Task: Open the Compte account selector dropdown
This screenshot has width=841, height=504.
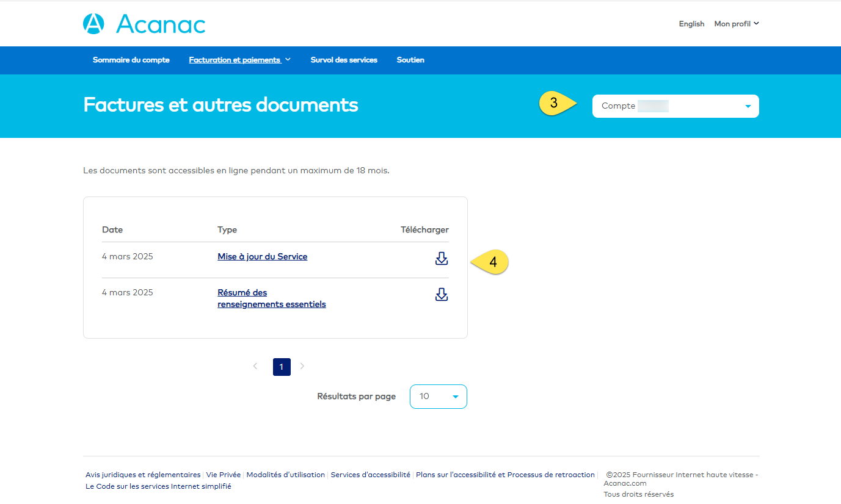Action: click(675, 106)
